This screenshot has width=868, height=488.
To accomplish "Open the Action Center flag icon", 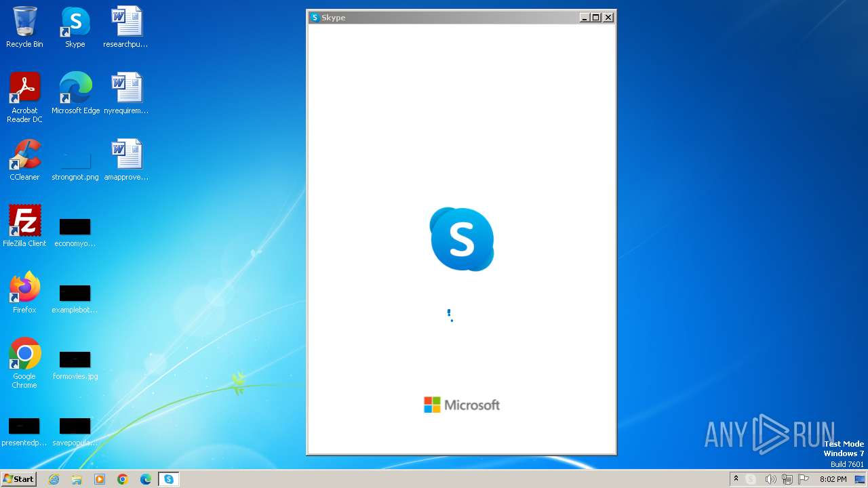I will coord(804,479).
